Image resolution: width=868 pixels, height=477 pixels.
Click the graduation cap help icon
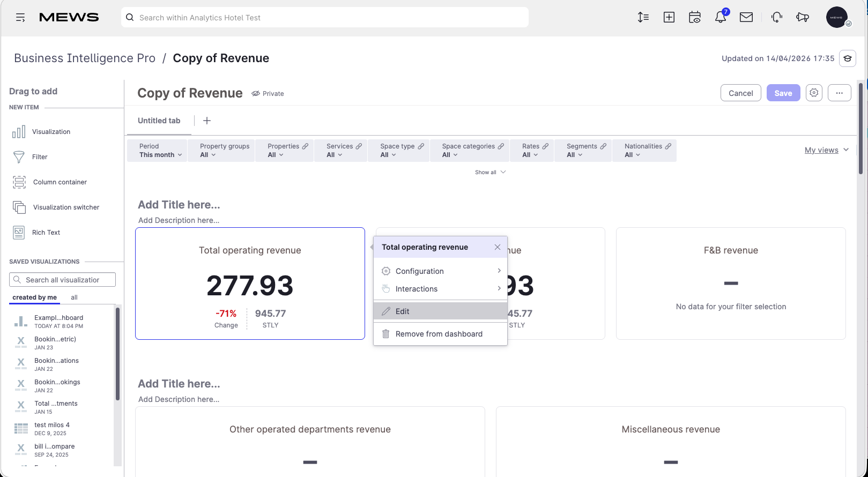tap(848, 58)
